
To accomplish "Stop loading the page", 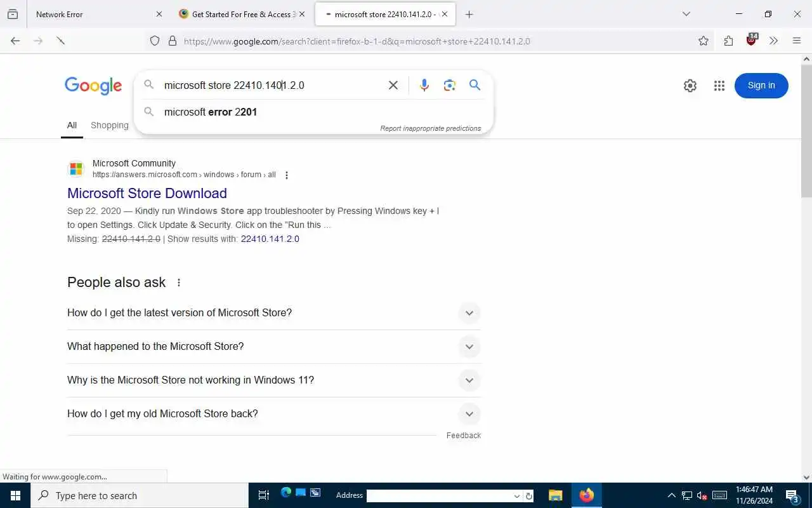I will (x=60, y=41).
